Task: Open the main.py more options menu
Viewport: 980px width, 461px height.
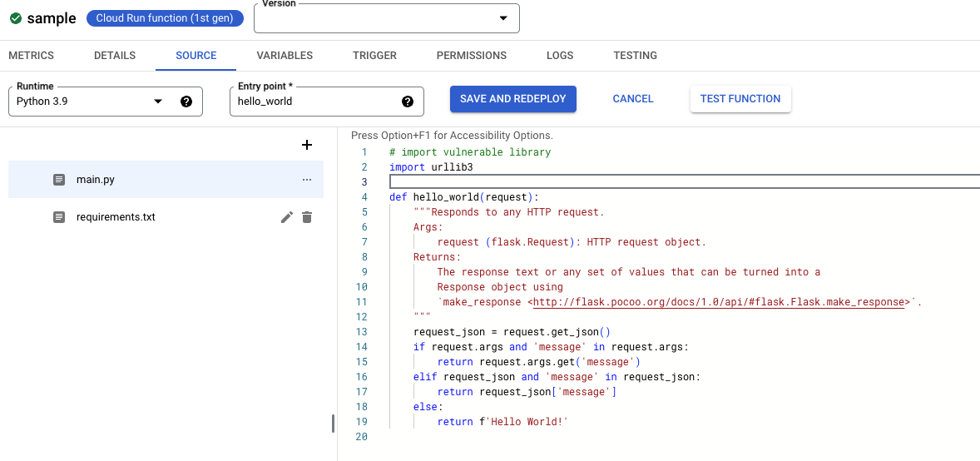Action: 307,180
